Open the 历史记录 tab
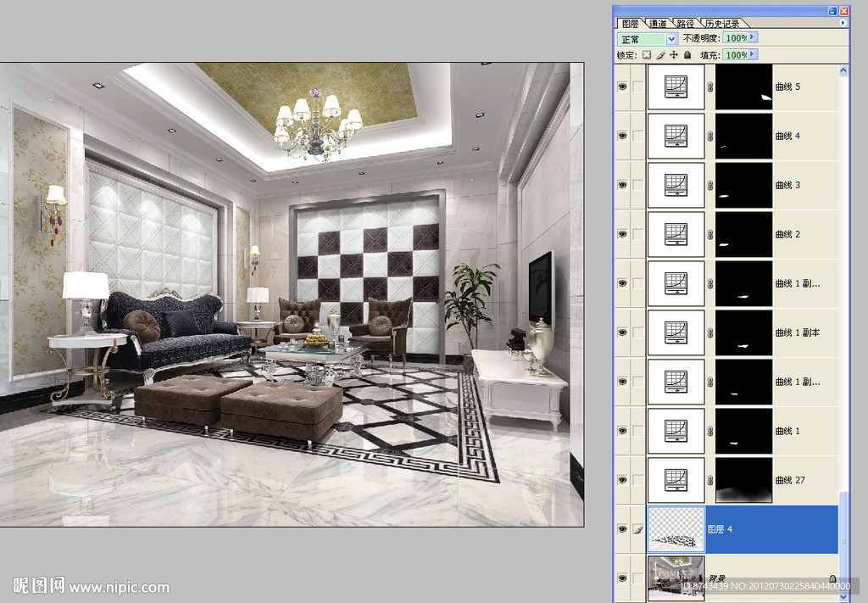Screen dimensions: 868x603 tap(721, 24)
